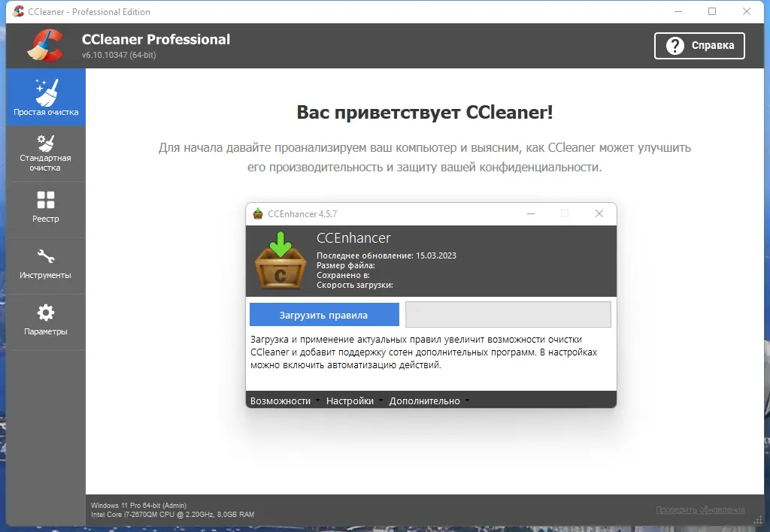Click the question mark icon on Справка button

coord(673,46)
